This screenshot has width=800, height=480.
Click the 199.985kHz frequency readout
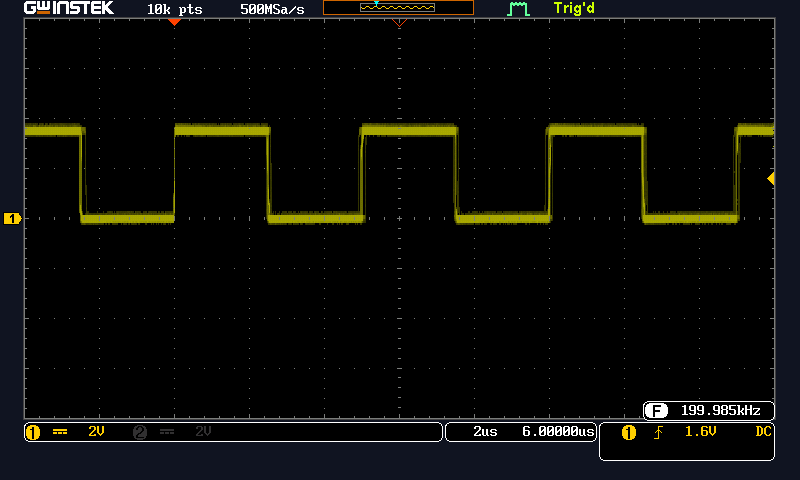pos(720,411)
